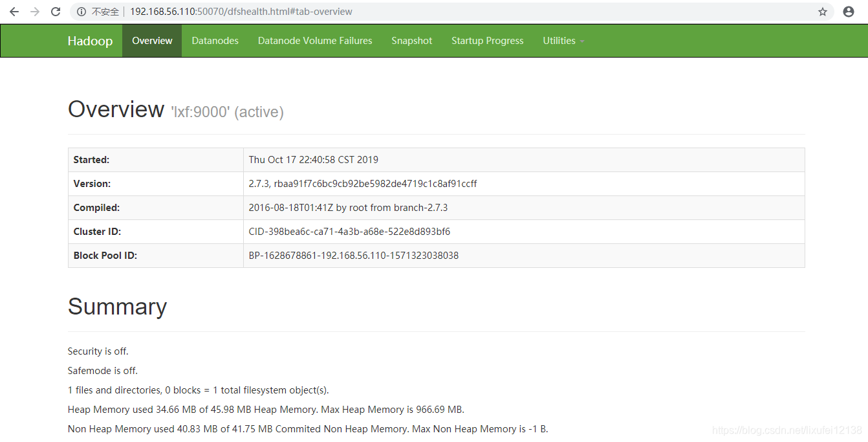Open Datanode Volume Failures tab
This screenshot has height=442, width=868.
(315, 41)
